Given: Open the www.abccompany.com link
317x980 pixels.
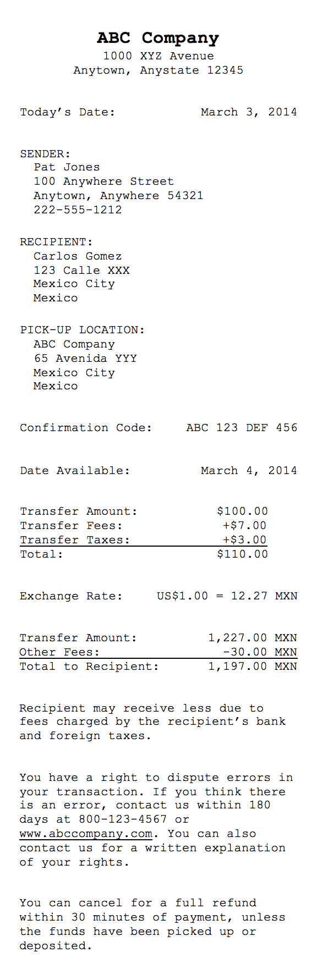Looking at the screenshot, I should 86,834.
